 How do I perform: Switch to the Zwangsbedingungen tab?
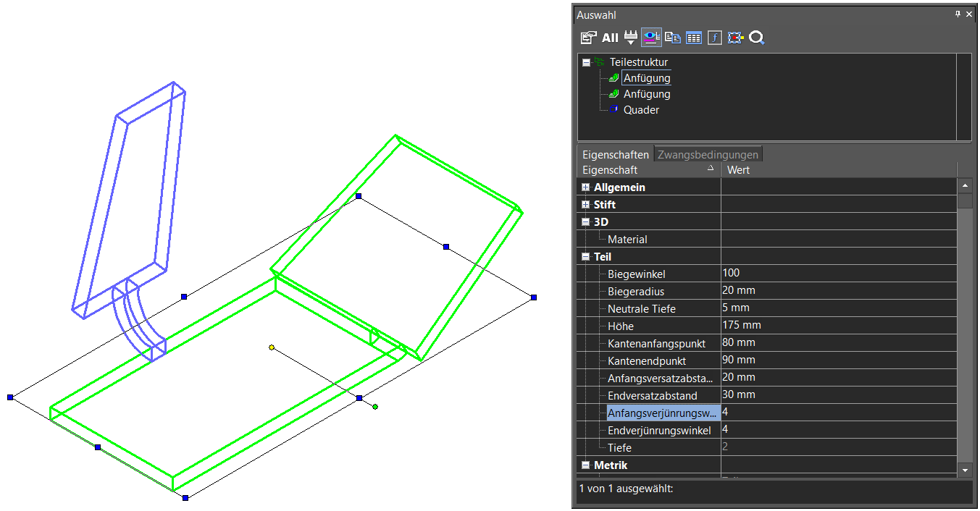pos(708,155)
